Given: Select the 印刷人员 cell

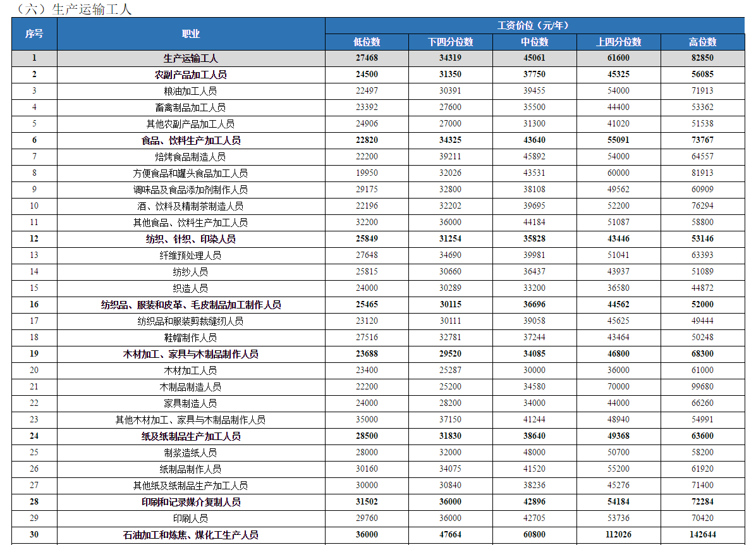Looking at the screenshot, I should [x=191, y=518].
